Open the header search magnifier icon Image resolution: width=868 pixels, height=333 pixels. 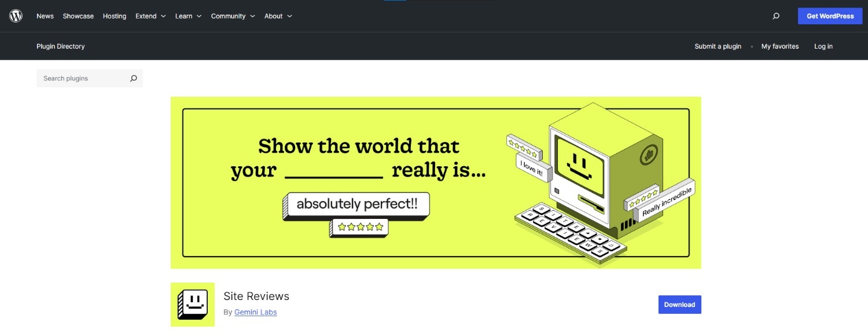[x=776, y=16]
